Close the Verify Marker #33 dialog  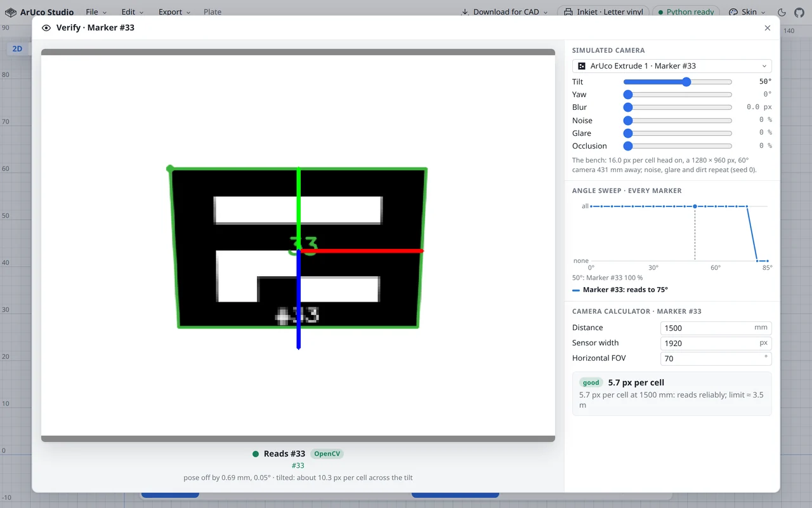click(x=768, y=28)
